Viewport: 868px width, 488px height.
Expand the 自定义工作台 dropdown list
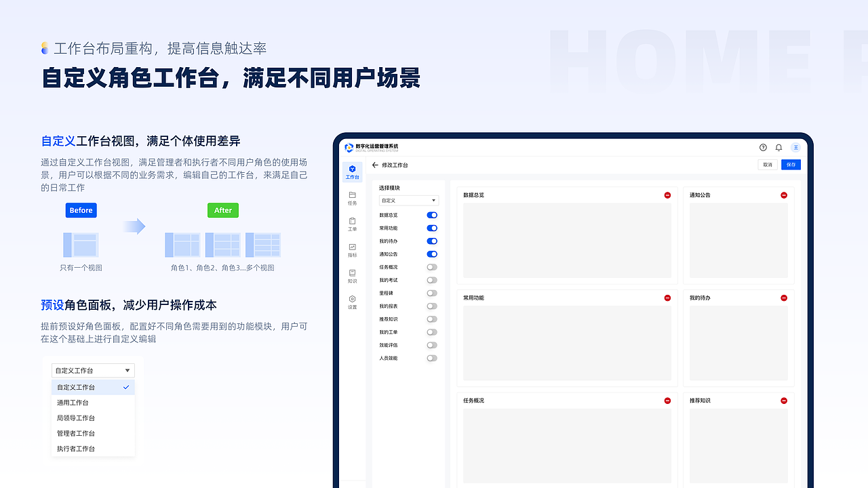click(92, 370)
